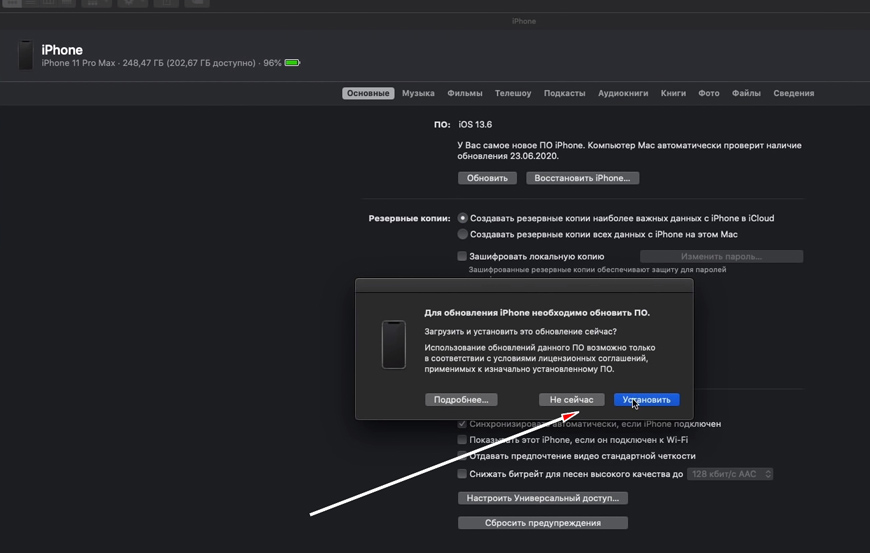Click the note about encrypted backups protecting passwords
This screenshot has width=870, height=553.
[597, 270]
